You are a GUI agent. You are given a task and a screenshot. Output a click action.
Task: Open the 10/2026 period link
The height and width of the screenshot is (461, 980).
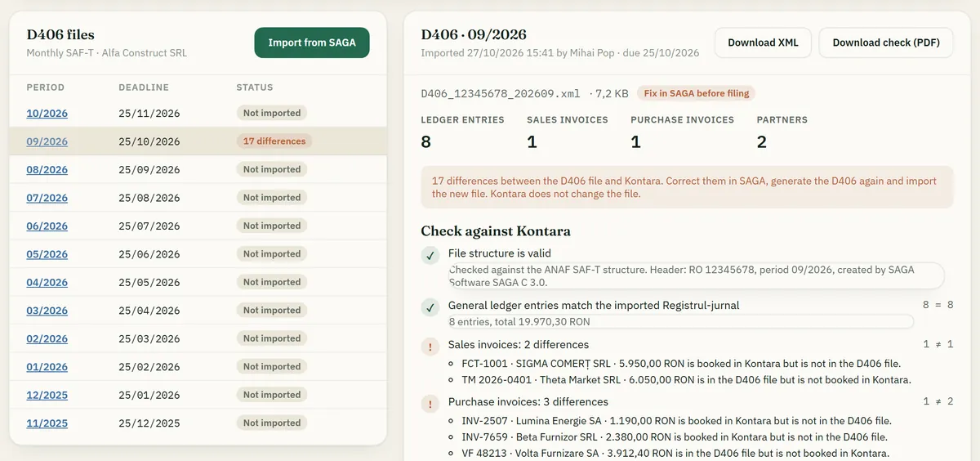click(47, 114)
